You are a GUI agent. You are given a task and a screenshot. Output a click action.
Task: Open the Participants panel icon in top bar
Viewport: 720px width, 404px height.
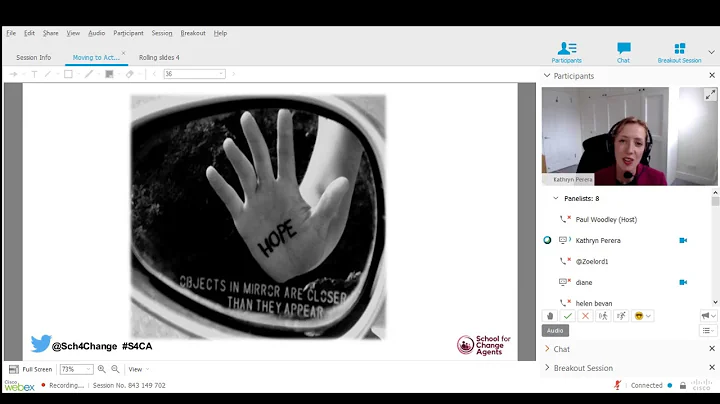click(567, 52)
